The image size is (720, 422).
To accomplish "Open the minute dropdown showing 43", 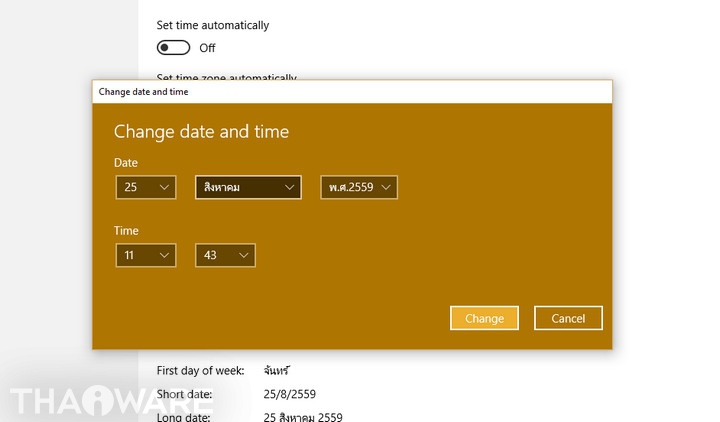I will 225,255.
